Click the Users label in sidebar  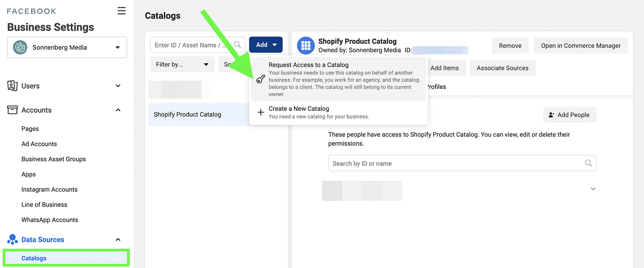(31, 86)
